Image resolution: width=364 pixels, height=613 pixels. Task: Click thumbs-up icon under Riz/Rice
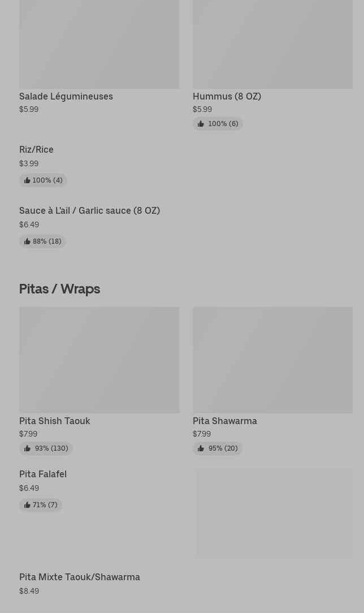coord(27,180)
